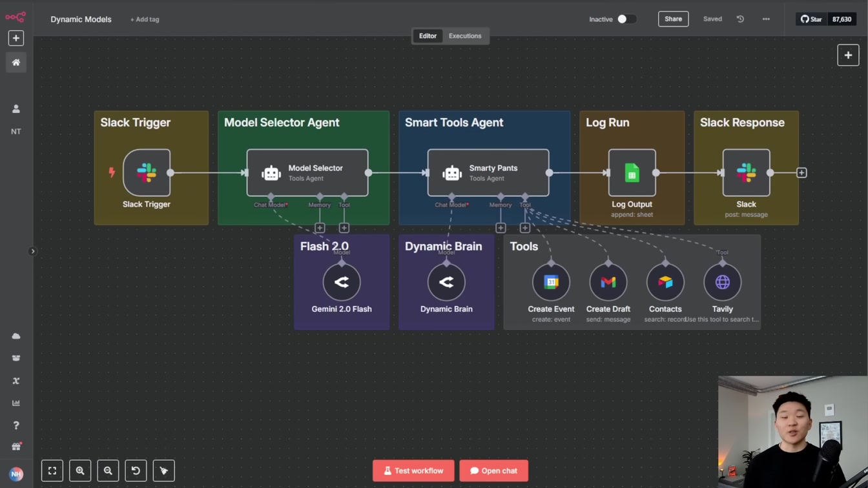Click the Test workflow button
Screen dimensions: 868x488
[413, 471]
